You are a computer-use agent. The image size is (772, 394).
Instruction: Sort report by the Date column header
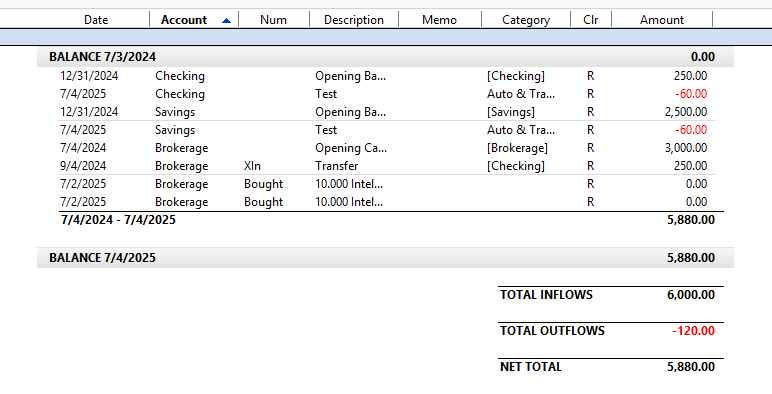click(x=96, y=20)
